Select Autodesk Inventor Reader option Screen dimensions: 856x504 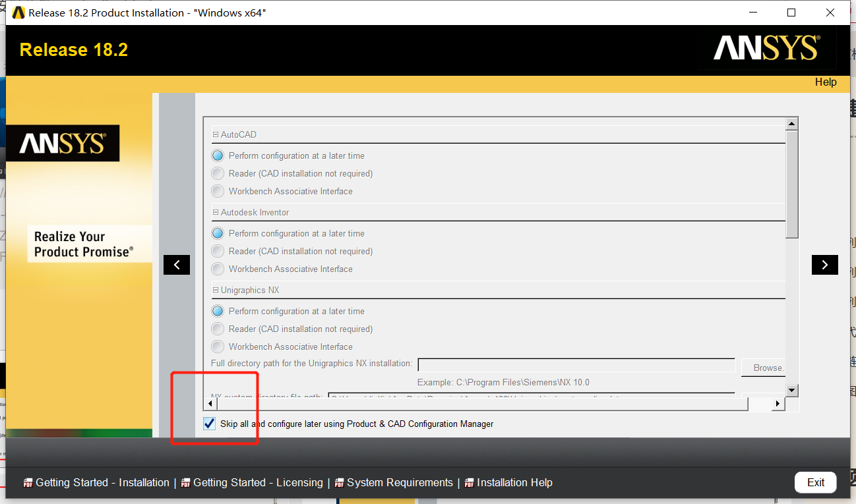[x=218, y=251]
